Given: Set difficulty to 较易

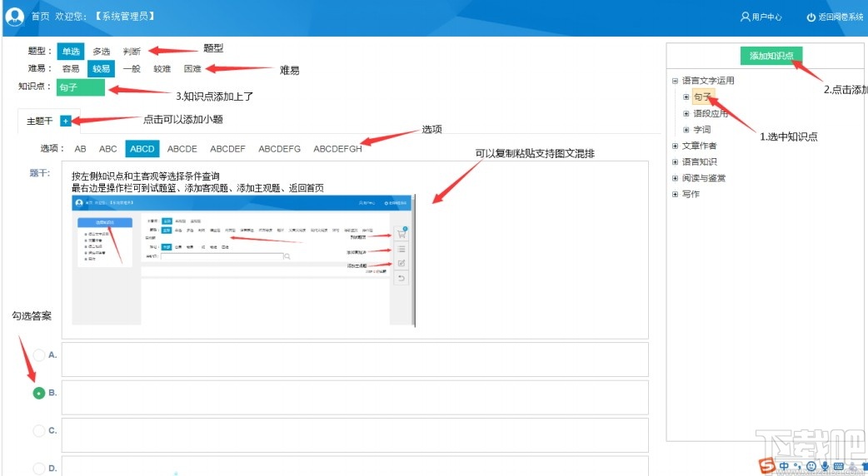Looking at the screenshot, I should pyautogui.click(x=102, y=68).
